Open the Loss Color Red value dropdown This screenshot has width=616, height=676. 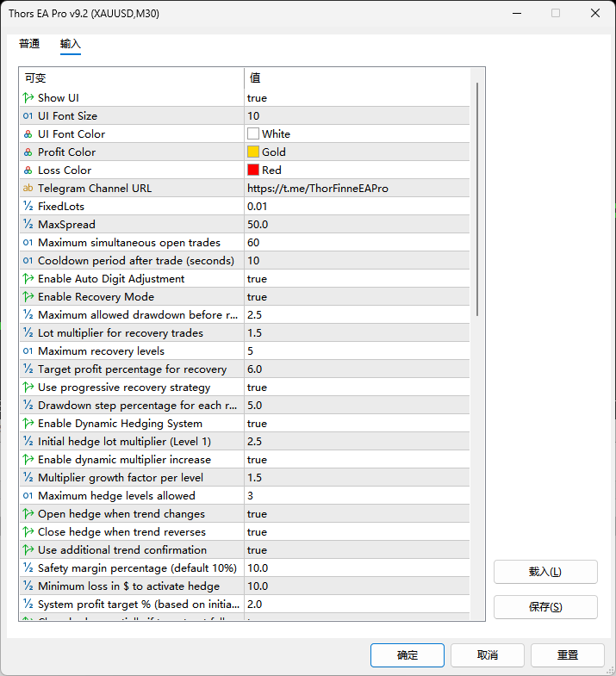tap(357, 171)
